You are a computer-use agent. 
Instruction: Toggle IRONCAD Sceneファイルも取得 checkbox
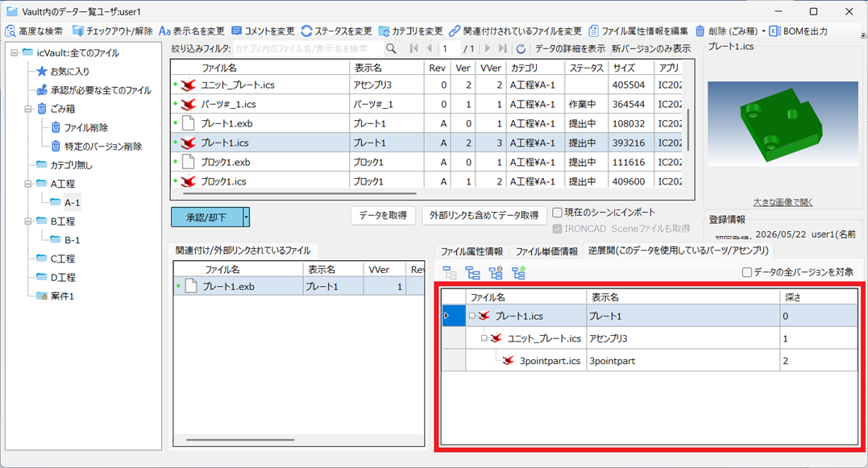[558, 229]
